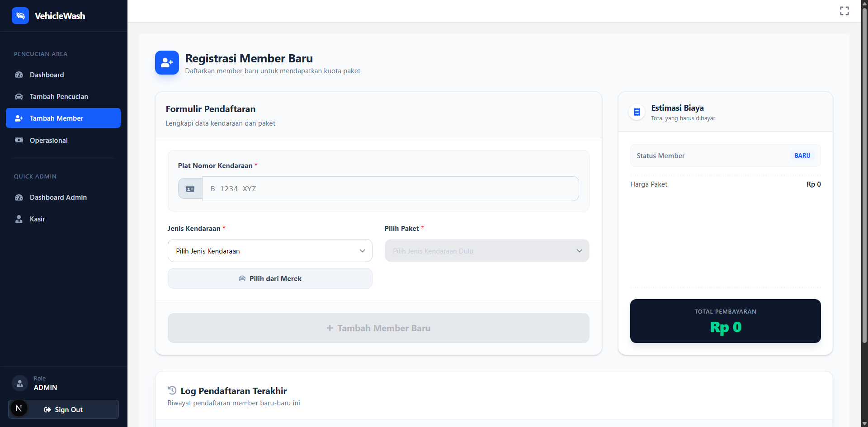Click the license plate ID card icon
This screenshot has width=868, height=427.
[x=190, y=189]
